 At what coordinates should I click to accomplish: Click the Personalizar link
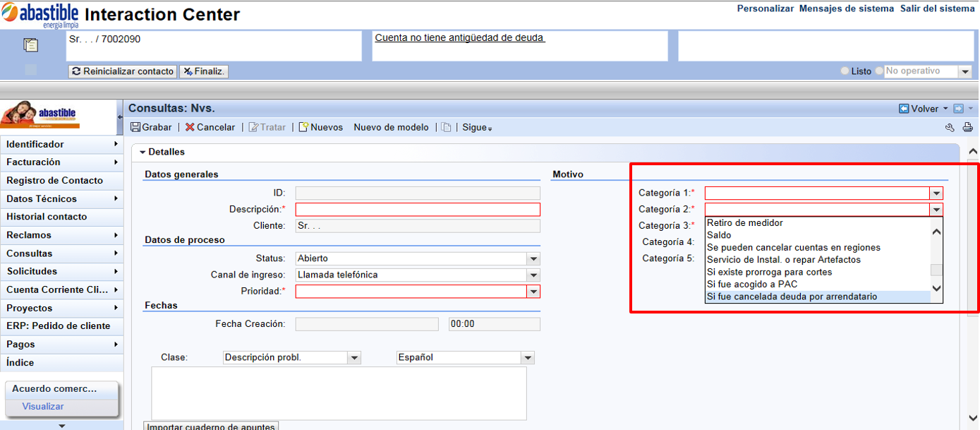(766, 8)
